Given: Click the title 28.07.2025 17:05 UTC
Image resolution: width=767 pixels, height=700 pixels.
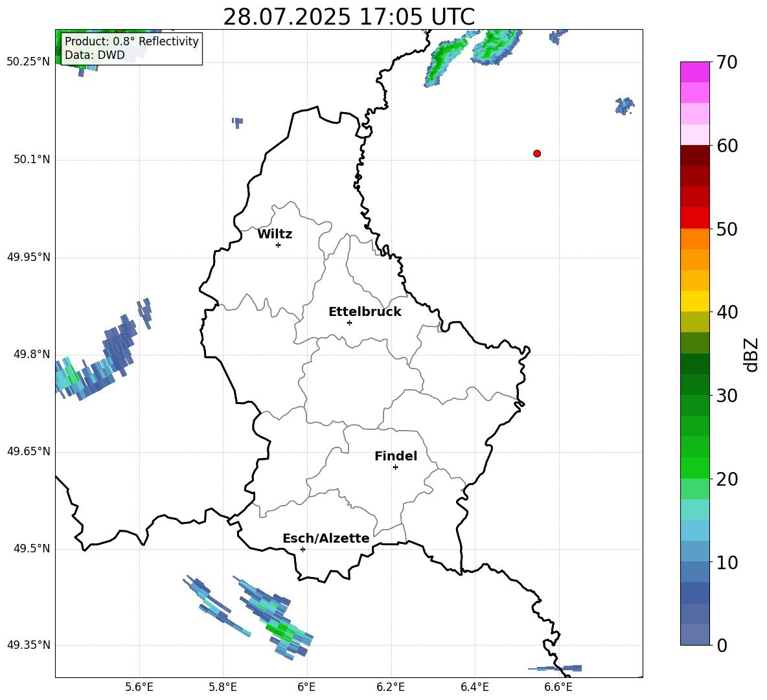Looking at the screenshot, I should (349, 17).
